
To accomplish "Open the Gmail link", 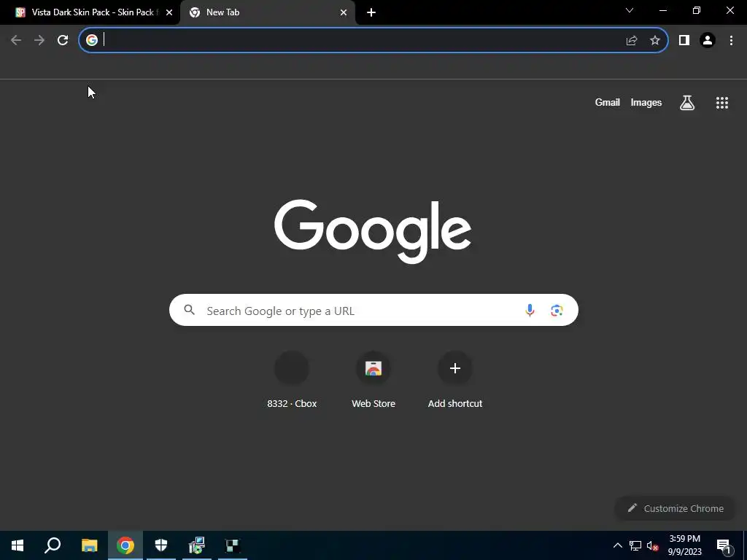I will (608, 102).
